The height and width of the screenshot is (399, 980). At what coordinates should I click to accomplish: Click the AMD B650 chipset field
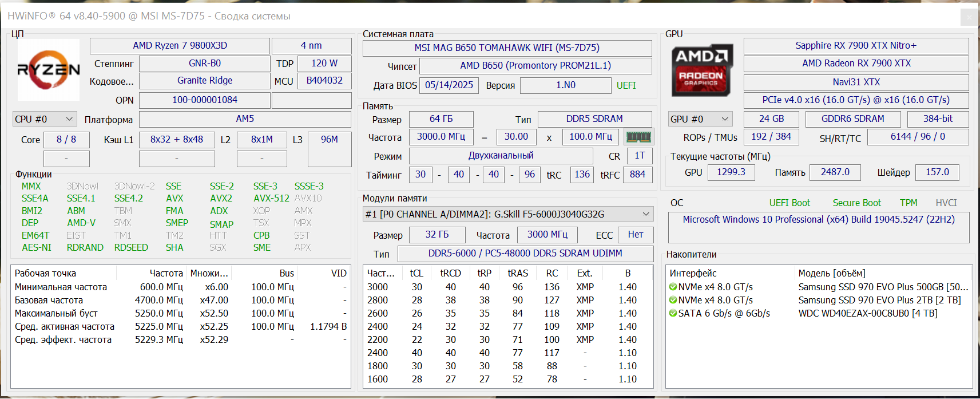535,66
